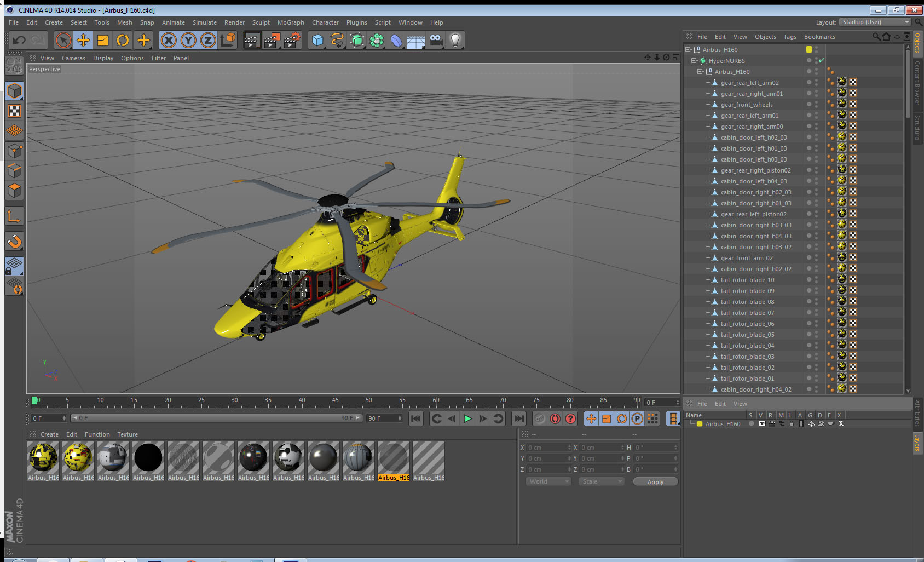
Task: Open the deformer objects icon
Action: click(396, 40)
